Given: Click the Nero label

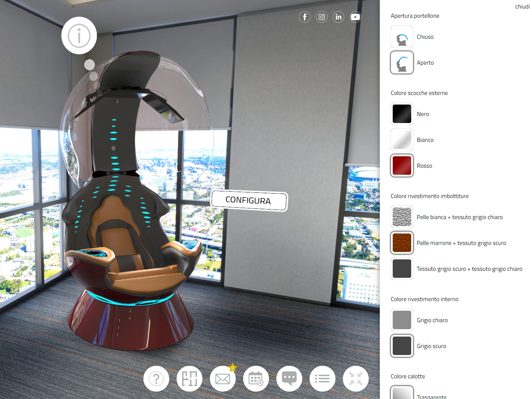Looking at the screenshot, I should tap(423, 114).
